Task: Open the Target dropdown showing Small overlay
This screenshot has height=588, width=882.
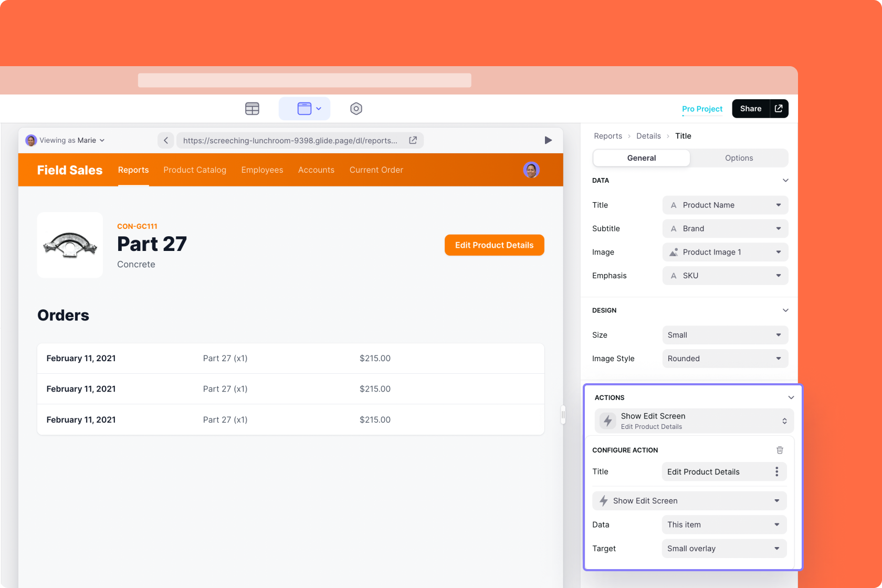Action: pos(723,549)
